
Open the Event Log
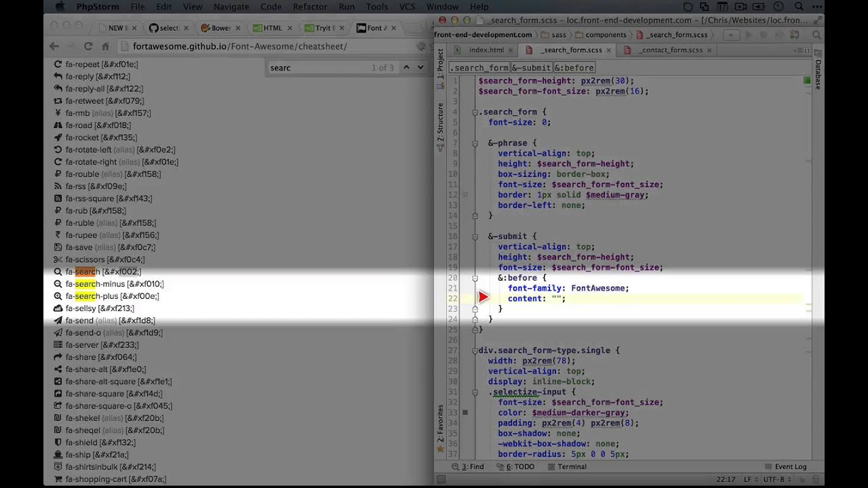click(x=786, y=467)
